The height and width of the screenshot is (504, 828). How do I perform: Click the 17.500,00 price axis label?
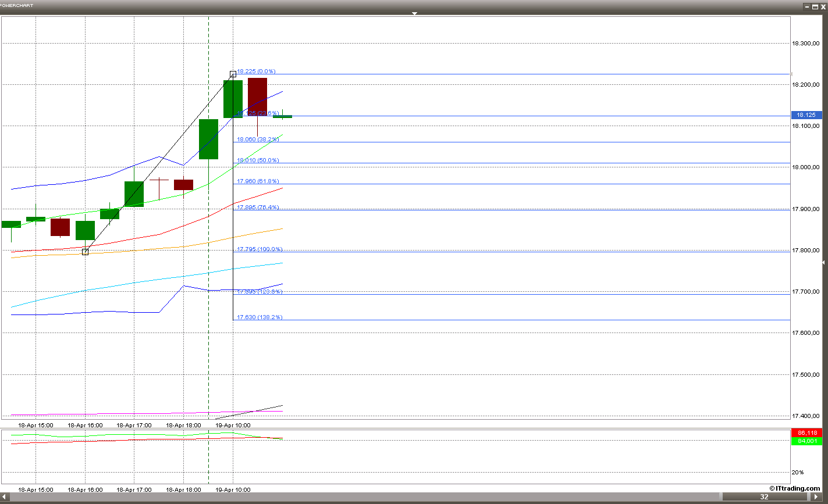[x=807, y=375]
